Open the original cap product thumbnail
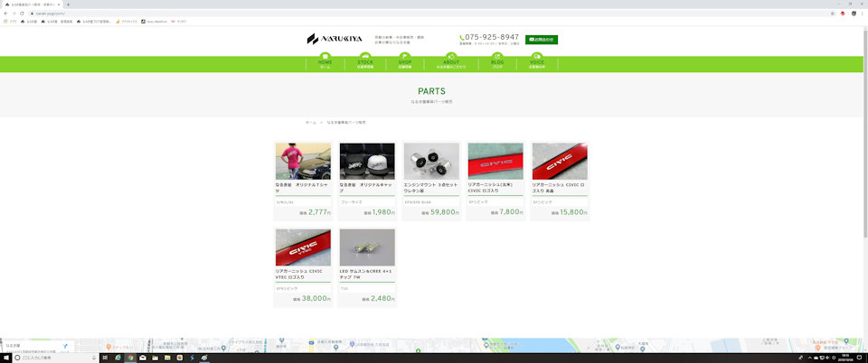Viewport: 868px width, 363px height. click(367, 162)
